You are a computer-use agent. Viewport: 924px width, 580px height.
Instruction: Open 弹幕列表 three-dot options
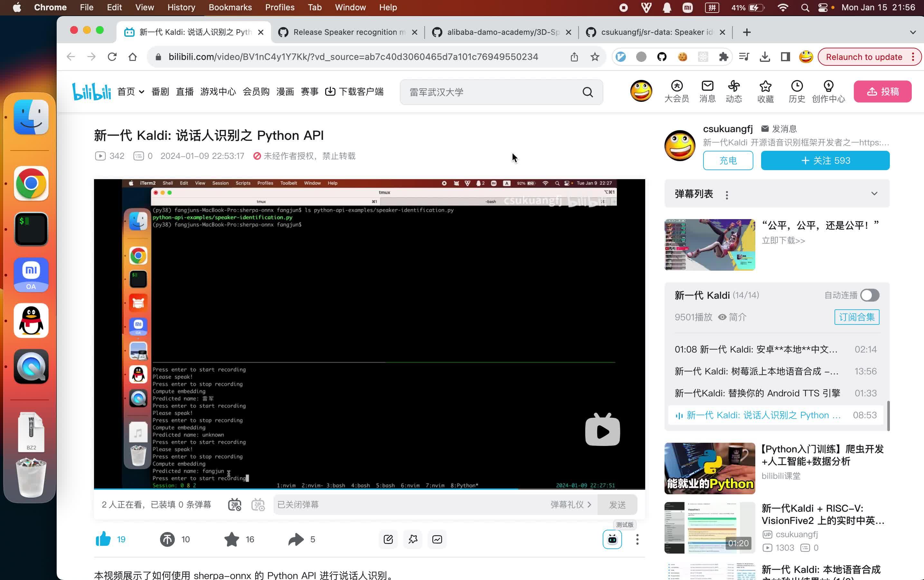(x=727, y=195)
